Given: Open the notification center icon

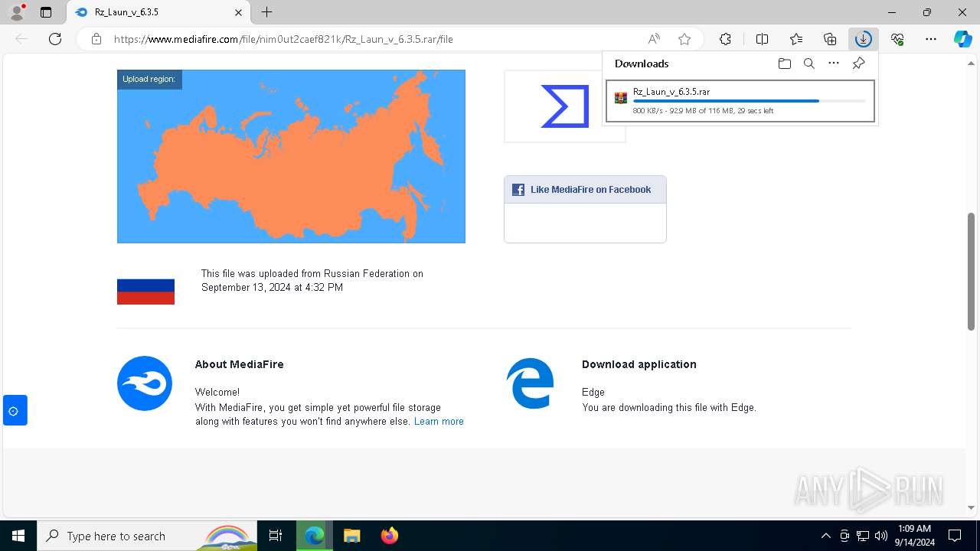Looking at the screenshot, I should click(955, 536).
